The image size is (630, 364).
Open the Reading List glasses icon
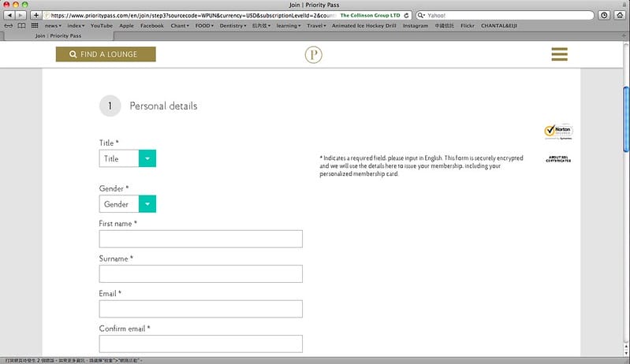click(x=9, y=26)
